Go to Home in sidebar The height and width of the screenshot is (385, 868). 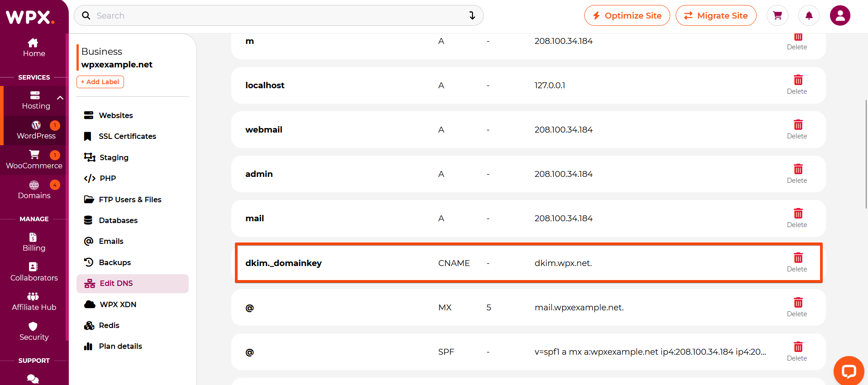click(34, 48)
